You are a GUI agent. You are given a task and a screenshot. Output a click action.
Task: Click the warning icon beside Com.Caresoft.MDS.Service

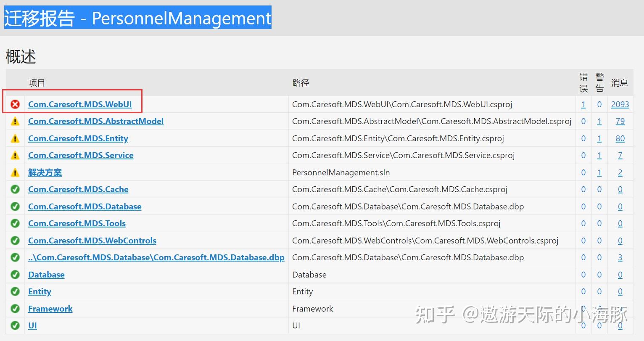pos(15,156)
